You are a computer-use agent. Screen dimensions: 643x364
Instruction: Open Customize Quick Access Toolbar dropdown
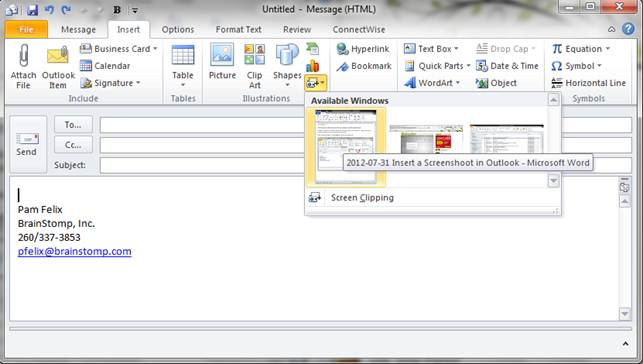[x=135, y=10]
